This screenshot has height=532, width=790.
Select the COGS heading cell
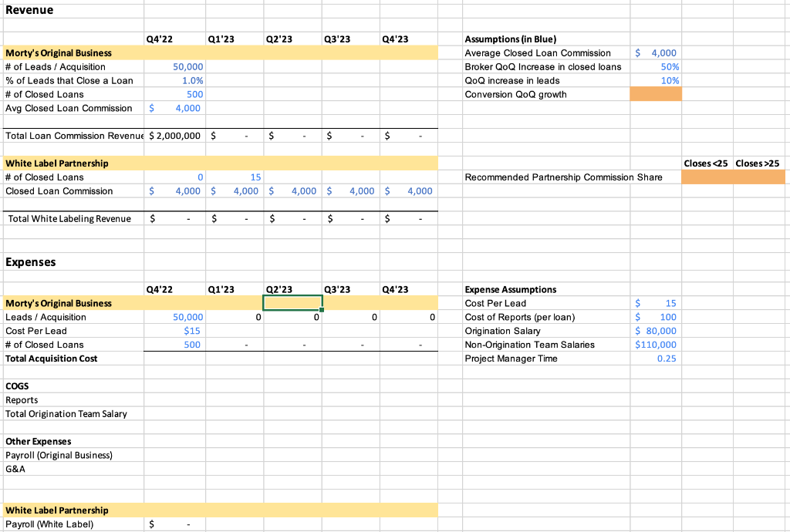(x=17, y=386)
